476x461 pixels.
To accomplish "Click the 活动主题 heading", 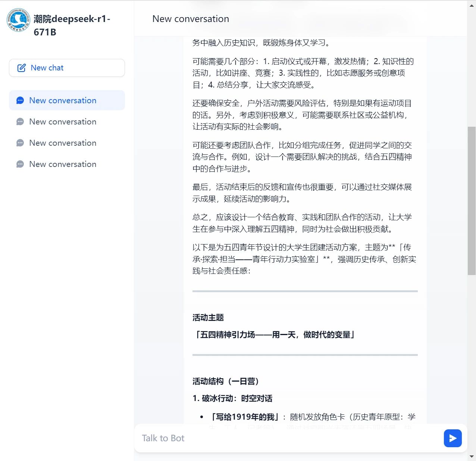I will (x=208, y=318).
